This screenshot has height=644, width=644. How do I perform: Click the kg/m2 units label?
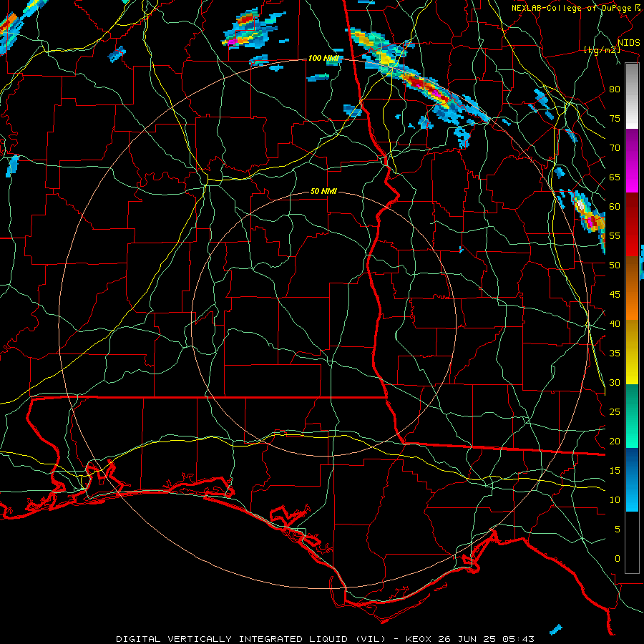(x=602, y=50)
